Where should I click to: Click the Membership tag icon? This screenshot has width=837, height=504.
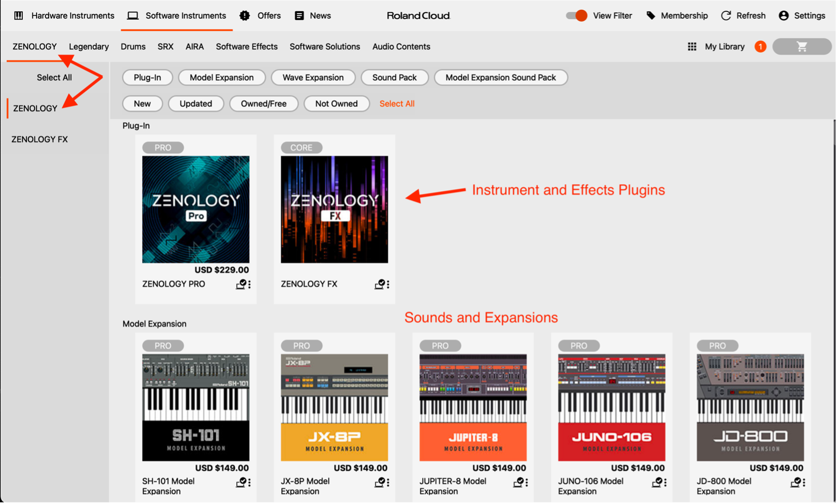pyautogui.click(x=650, y=15)
